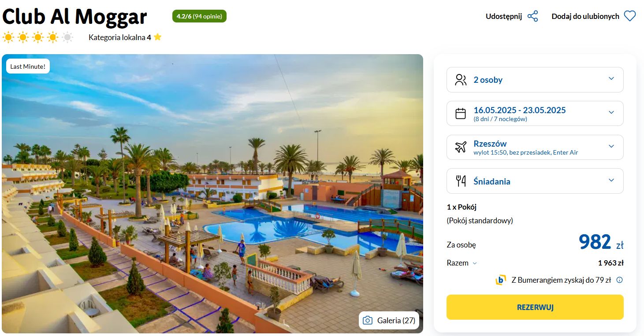Viewport: 644px width, 336px height.
Task: Open the Galeria (27) photo gallery
Action: (x=389, y=321)
